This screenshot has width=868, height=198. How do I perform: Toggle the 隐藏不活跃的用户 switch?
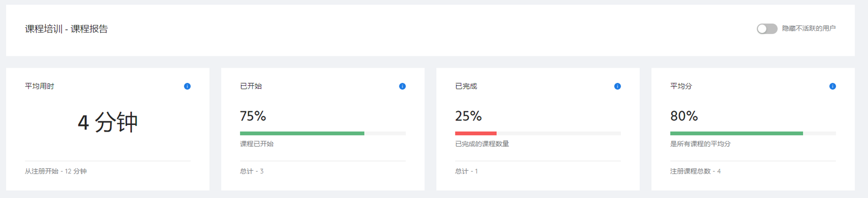pos(767,29)
